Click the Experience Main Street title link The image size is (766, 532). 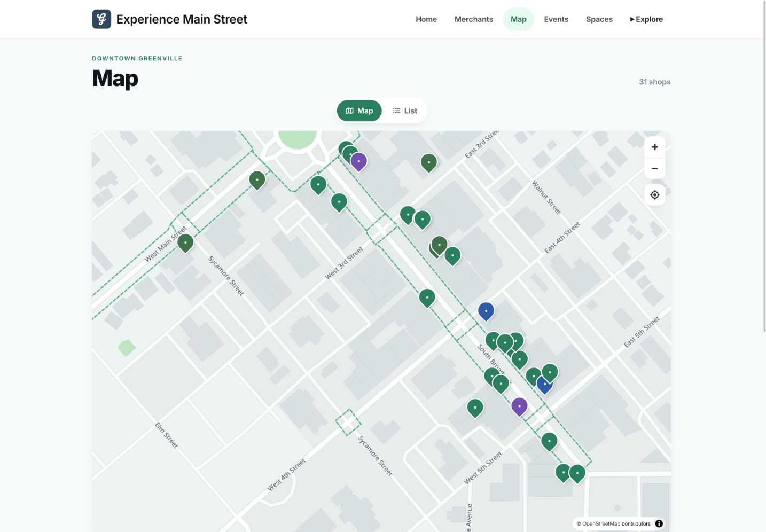coord(182,19)
